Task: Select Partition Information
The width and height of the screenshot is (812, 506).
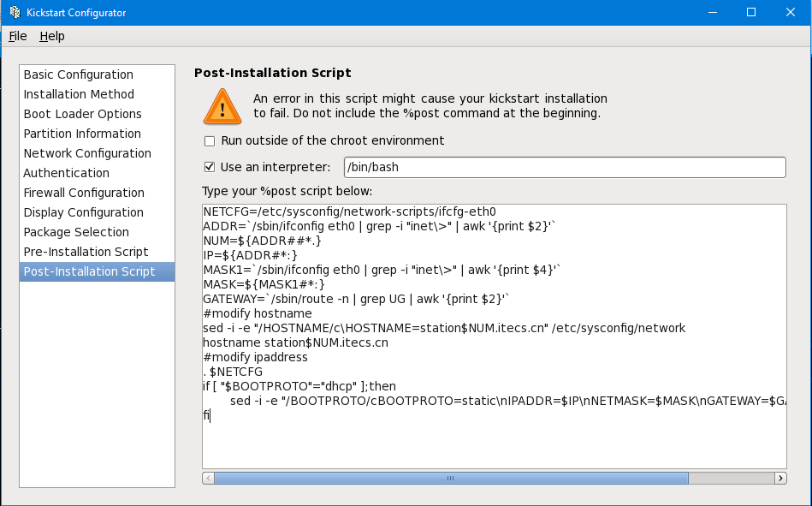Action: tap(82, 134)
